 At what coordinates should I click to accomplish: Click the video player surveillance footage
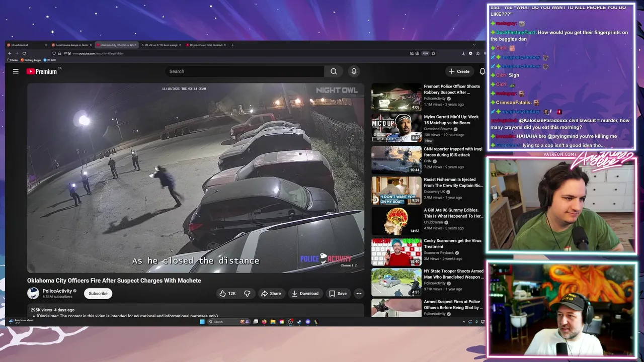pyautogui.click(x=196, y=178)
